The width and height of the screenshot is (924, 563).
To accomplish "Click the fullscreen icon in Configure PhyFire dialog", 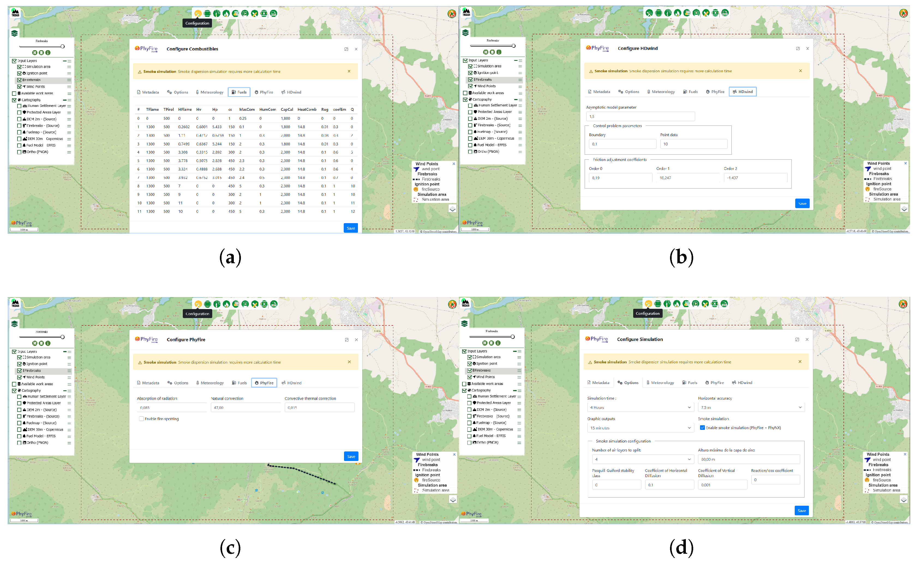I will tap(346, 340).
